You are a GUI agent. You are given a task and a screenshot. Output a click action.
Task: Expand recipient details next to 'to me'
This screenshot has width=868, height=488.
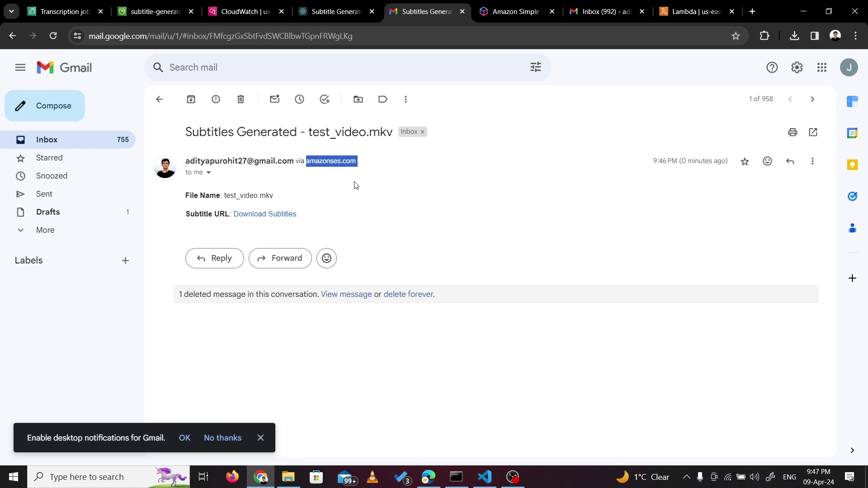(x=208, y=173)
